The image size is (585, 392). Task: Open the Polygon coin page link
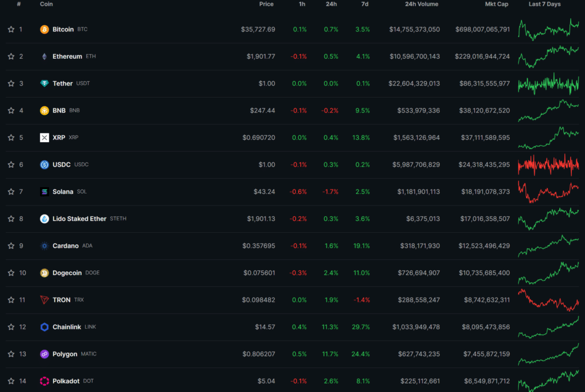click(x=65, y=354)
